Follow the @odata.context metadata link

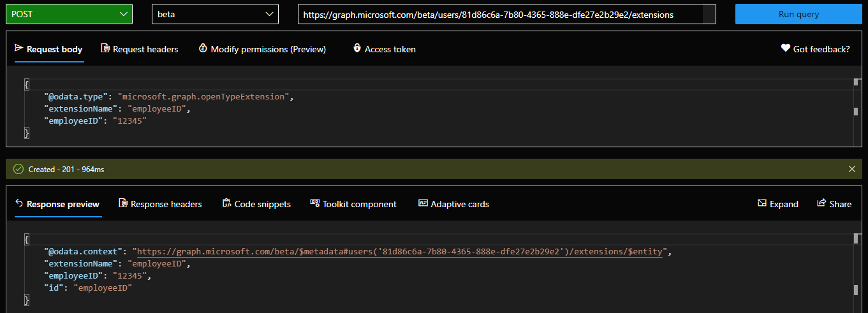[401, 252]
